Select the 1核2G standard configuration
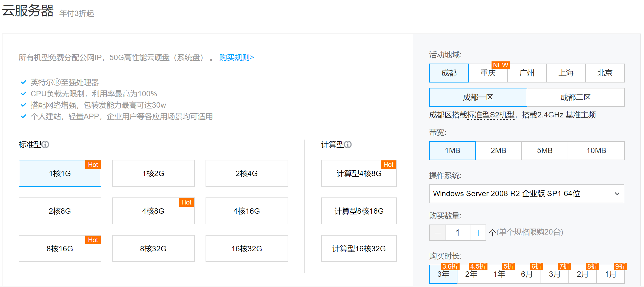644x287 pixels. coord(153,173)
